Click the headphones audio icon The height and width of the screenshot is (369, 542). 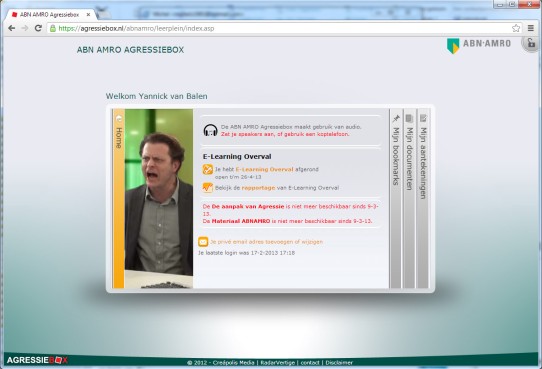(x=211, y=131)
